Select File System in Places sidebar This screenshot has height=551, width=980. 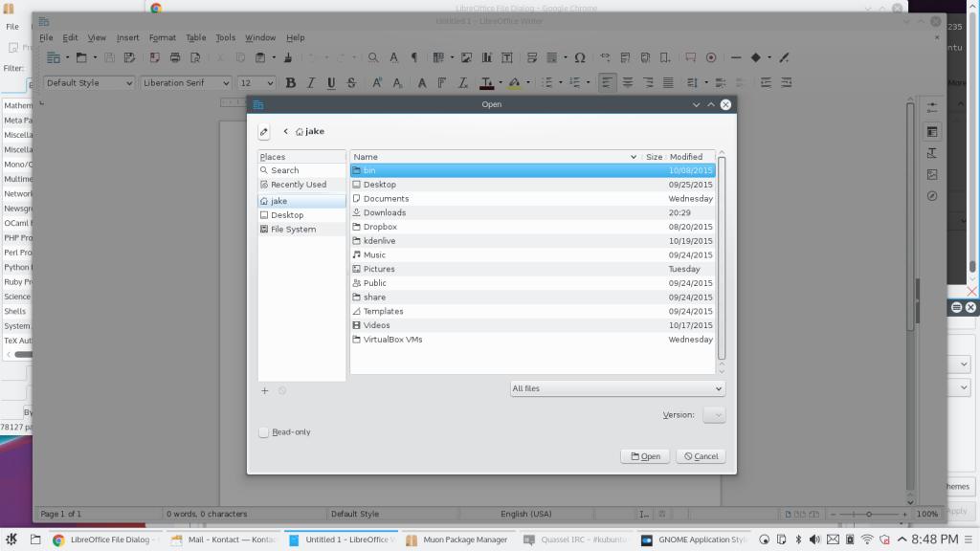tap(293, 230)
